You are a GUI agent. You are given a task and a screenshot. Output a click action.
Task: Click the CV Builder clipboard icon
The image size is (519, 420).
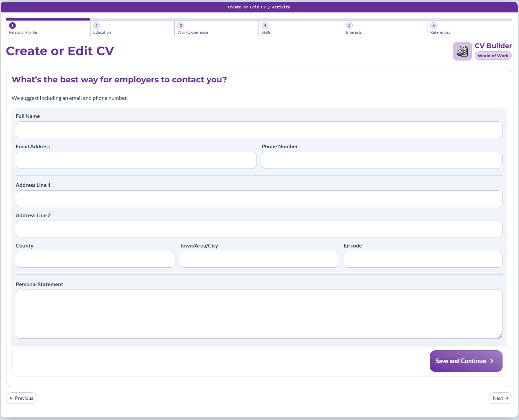(462, 51)
